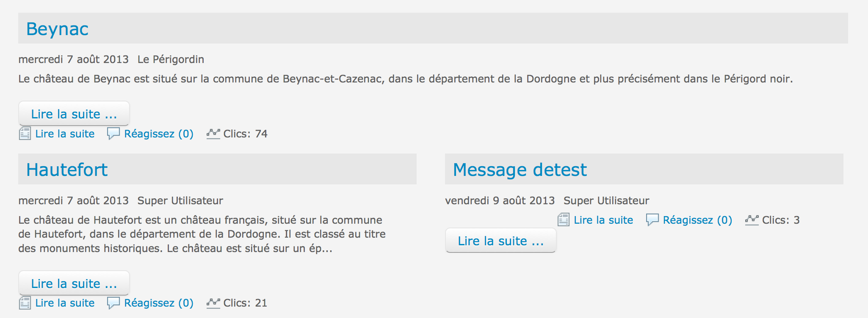Click the clicks chart icon under Beynac
Screen dimensions: 868x318
pyautogui.click(x=213, y=134)
